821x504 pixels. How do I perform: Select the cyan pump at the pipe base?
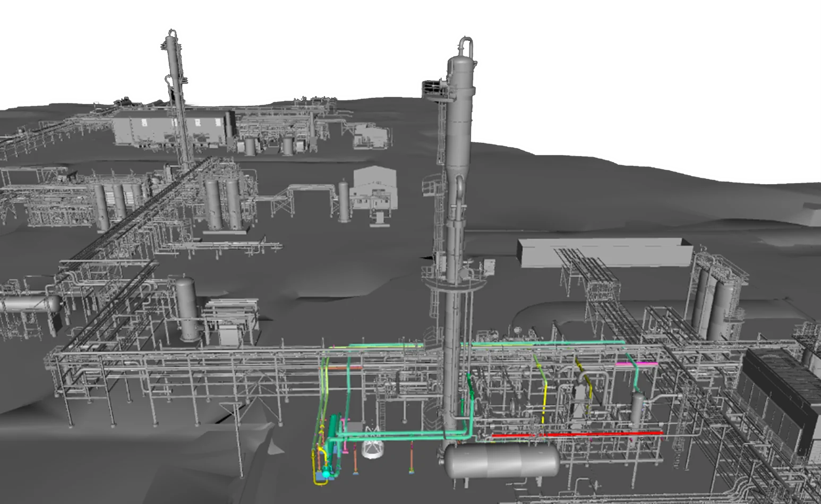tap(326, 473)
